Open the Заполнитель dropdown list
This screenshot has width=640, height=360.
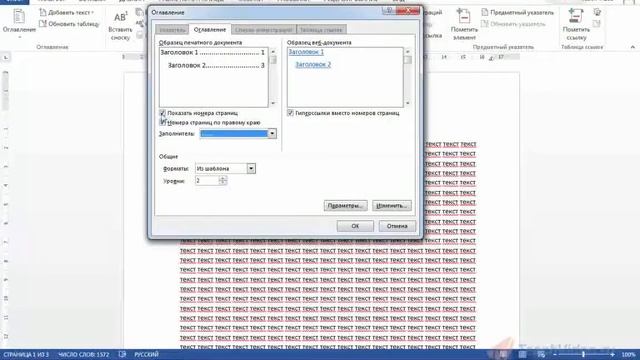(x=272, y=133)
